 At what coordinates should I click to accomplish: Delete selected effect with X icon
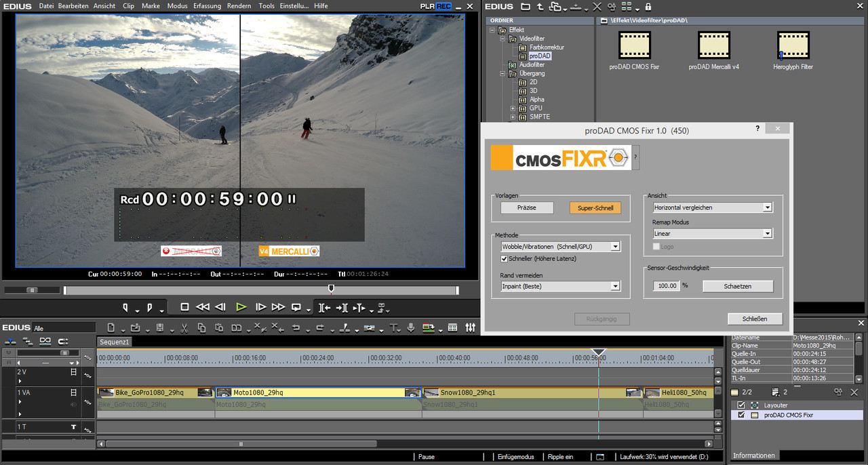[x=597, y=6]
